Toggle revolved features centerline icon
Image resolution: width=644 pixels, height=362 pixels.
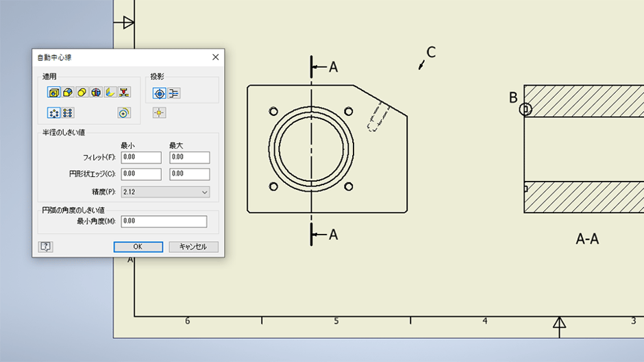pyautogui.click(x=96, y=93)
